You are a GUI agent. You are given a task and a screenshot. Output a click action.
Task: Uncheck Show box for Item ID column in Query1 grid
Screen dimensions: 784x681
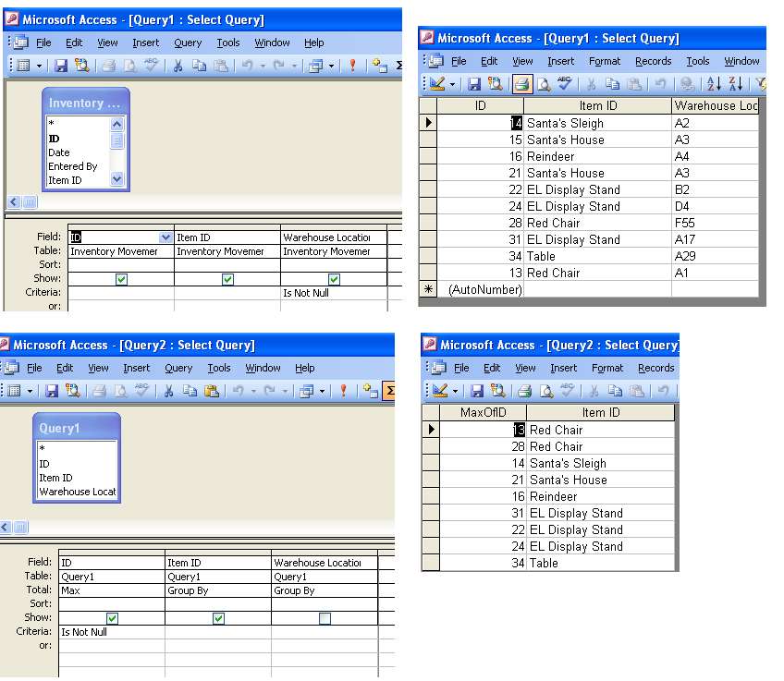point(228,279)
